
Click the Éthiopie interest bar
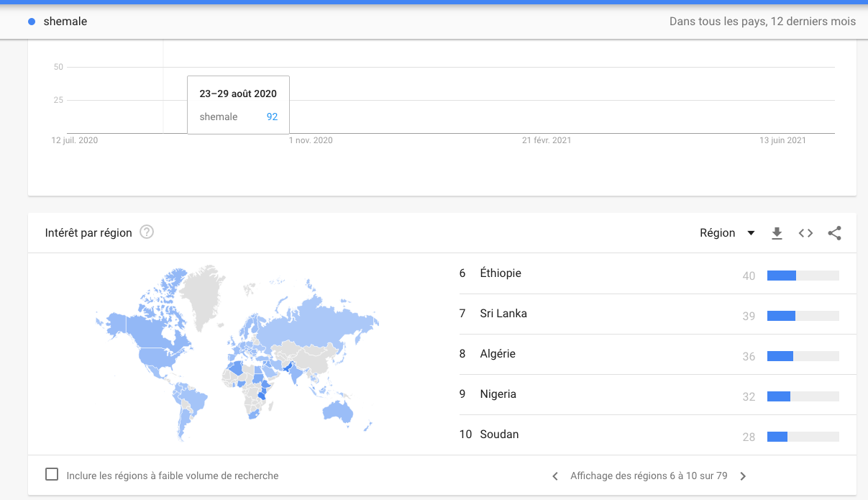pyautogui.click(x=803, y=276)
